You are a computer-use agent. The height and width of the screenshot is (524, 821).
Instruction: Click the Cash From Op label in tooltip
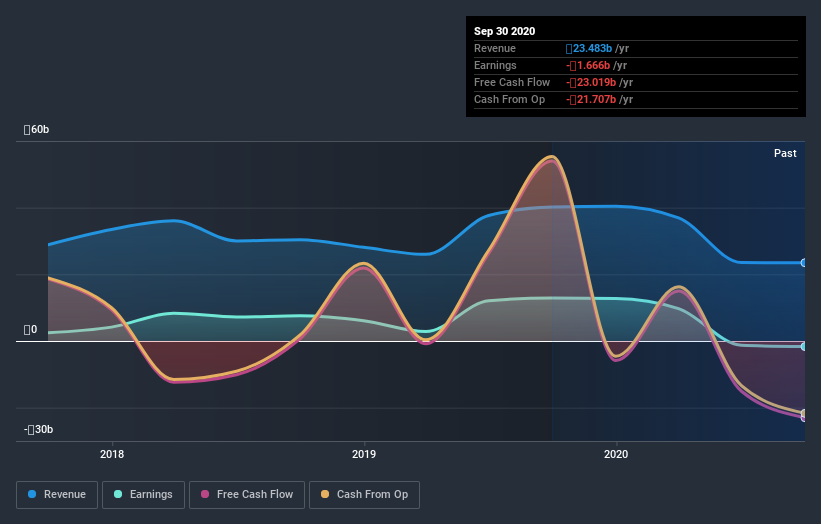click(x=509, y=99)
